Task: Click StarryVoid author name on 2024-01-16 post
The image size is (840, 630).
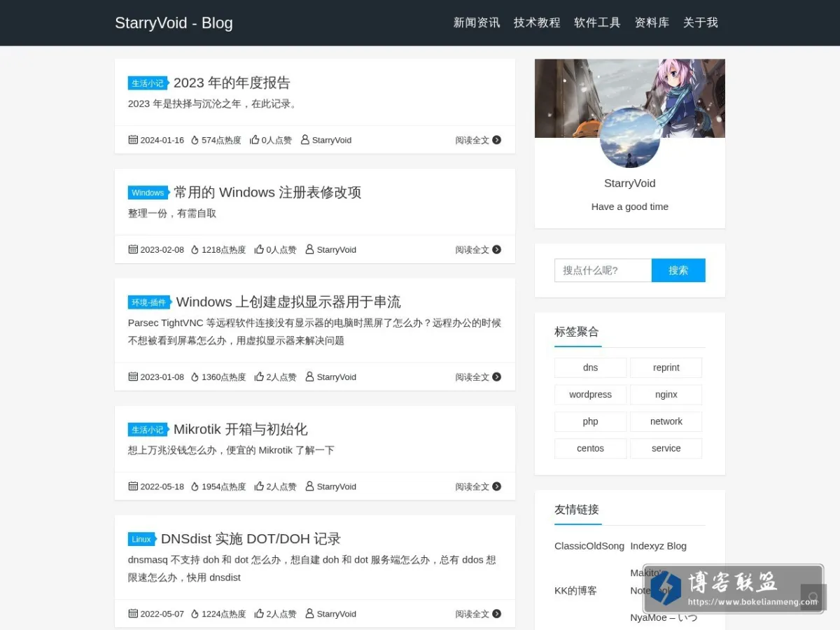Action: click(x=332, y=140)
